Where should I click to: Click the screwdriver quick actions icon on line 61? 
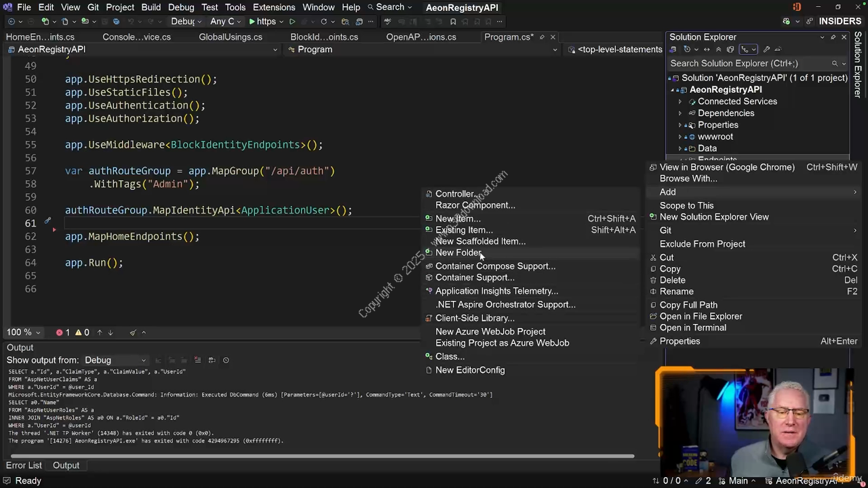47,222
